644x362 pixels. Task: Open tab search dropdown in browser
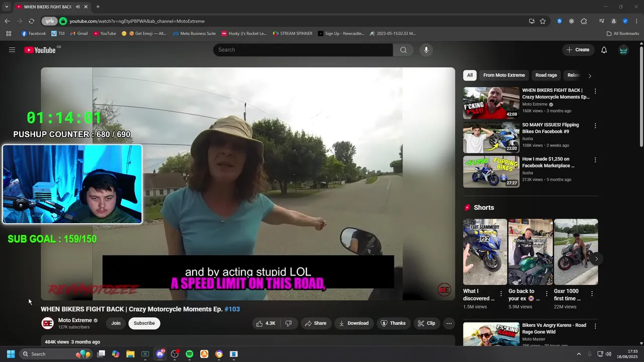tap(7, 7)
